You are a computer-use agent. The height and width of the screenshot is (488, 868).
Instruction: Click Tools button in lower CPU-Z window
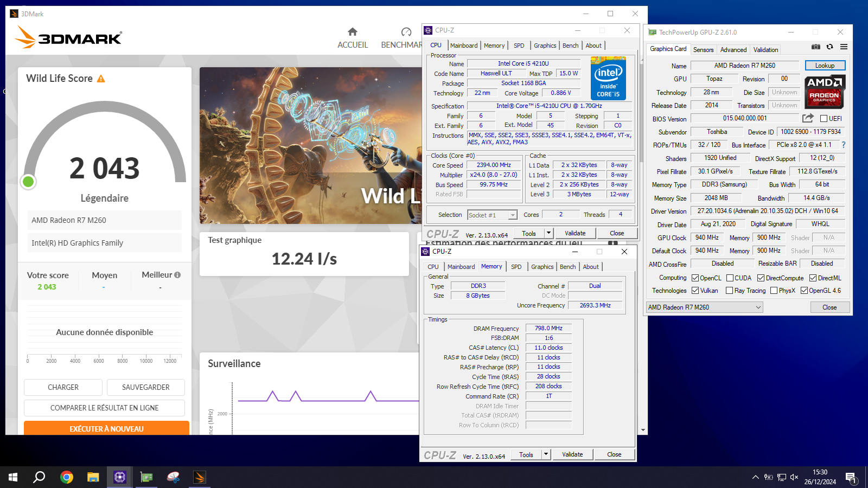pos(526,454)
